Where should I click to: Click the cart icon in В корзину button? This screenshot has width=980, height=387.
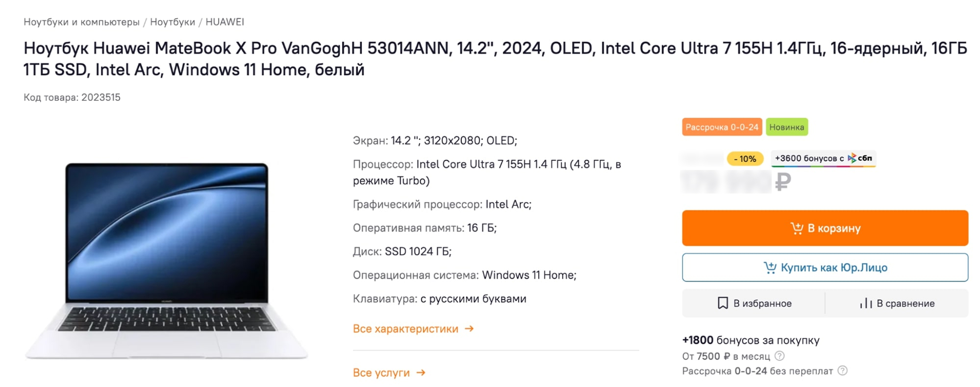[x=797, y=228]
